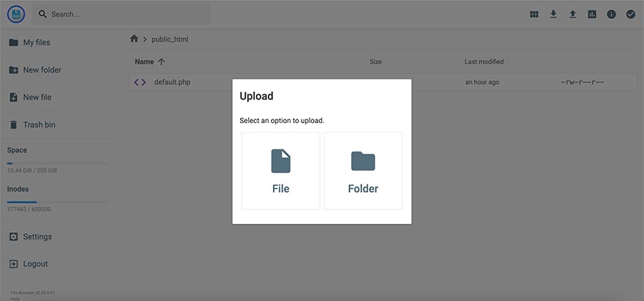The image size is (644, 301).
Task: Switch view with the grid icon
Action: click(x=534, y=15)
